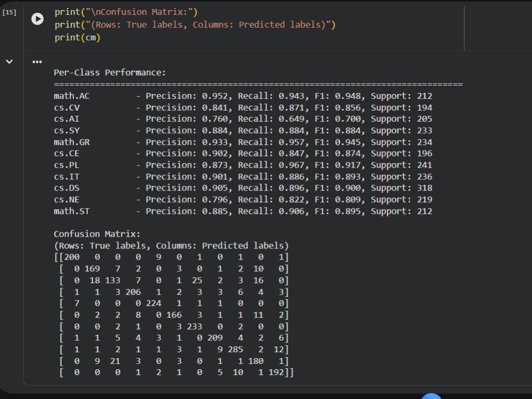Click the print Confusion Matrix code line
Viewport: 532px width, 399px height.
[126, 12]
